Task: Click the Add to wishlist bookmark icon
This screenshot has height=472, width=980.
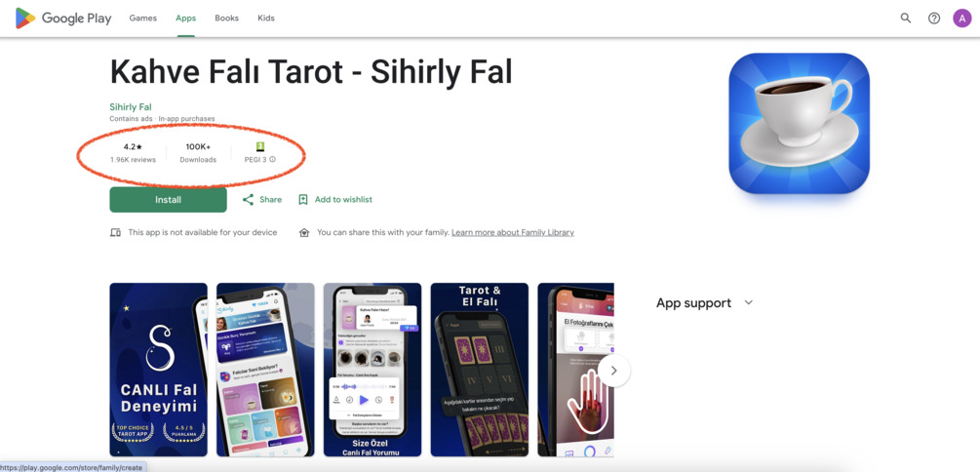Action: [303, 199]
